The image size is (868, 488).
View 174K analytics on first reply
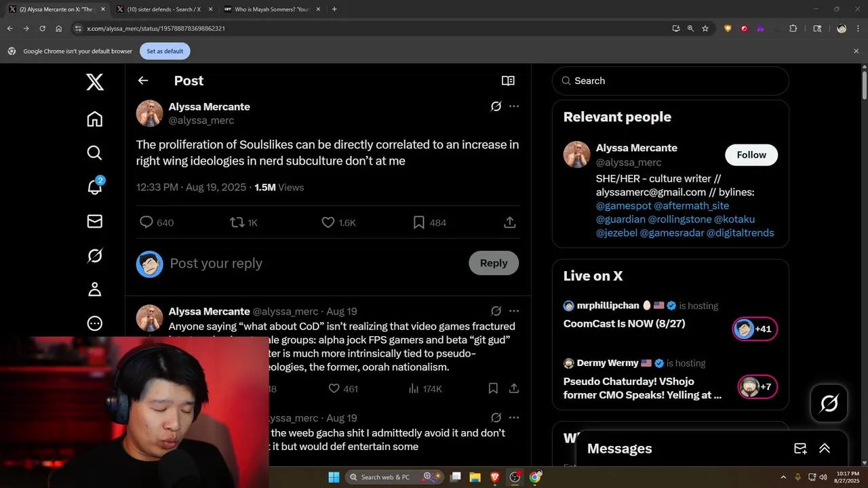425,388
